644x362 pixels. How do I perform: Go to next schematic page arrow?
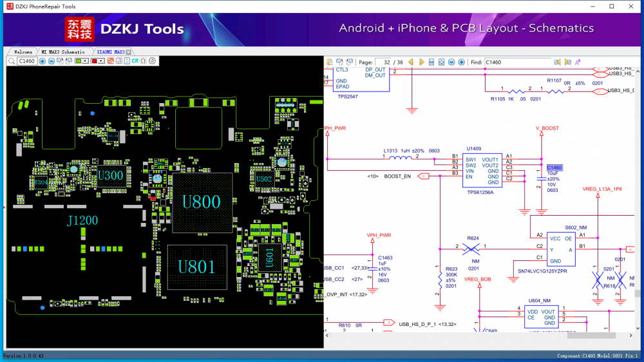[x=421, y=62]
